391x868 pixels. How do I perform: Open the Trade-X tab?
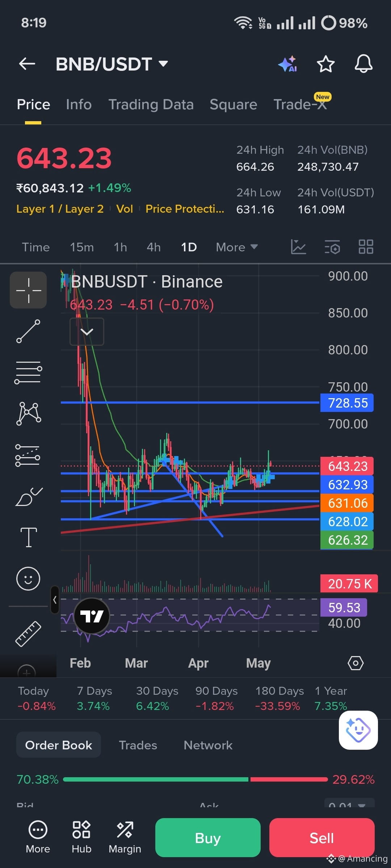click(300, 105)
